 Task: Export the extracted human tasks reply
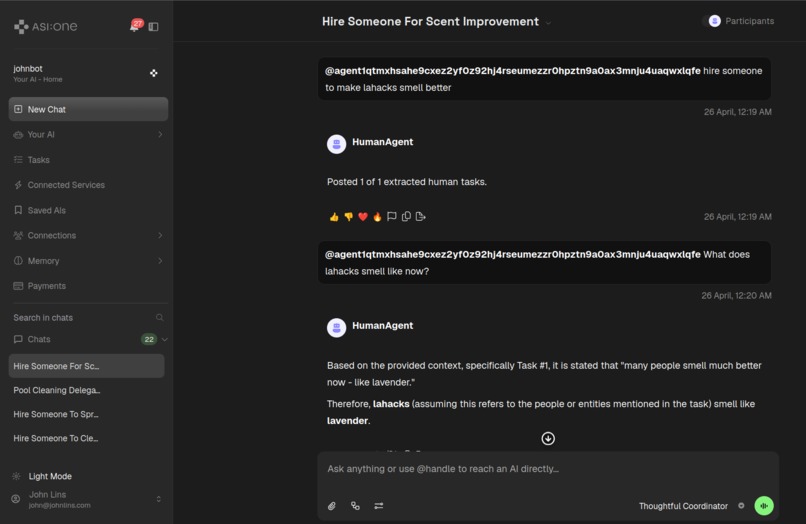(x=420, y=216)
